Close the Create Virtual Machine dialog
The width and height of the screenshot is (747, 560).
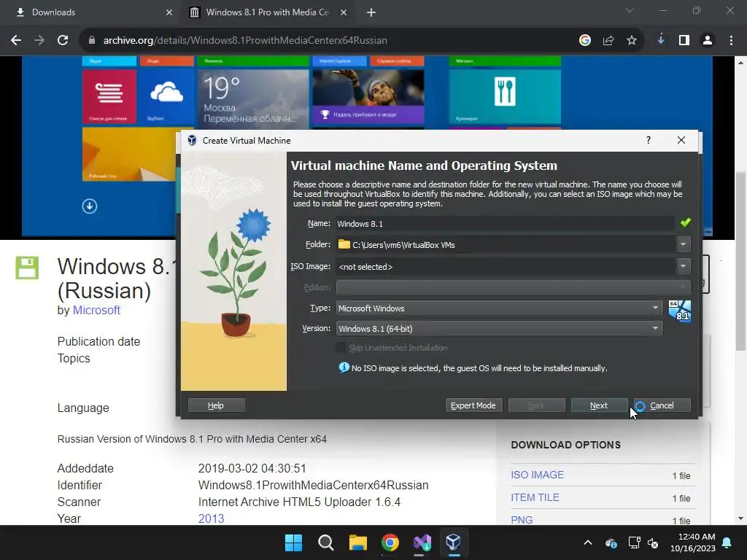[681, 140]
